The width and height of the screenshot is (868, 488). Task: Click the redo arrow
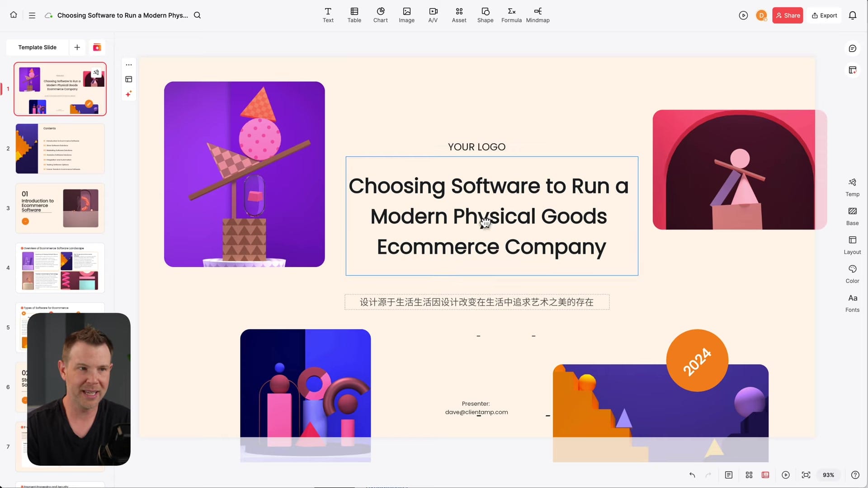708,475
